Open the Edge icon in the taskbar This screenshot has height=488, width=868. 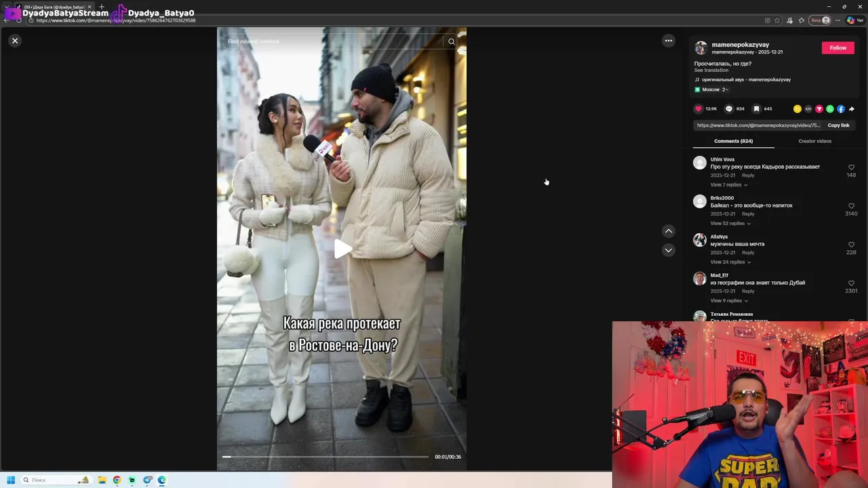click(162, 480)
